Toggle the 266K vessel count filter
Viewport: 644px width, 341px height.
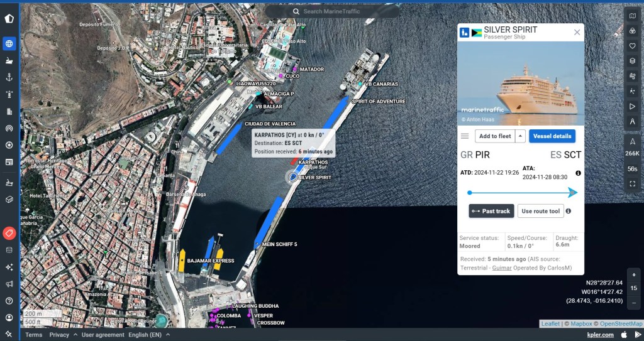(633, 153)
